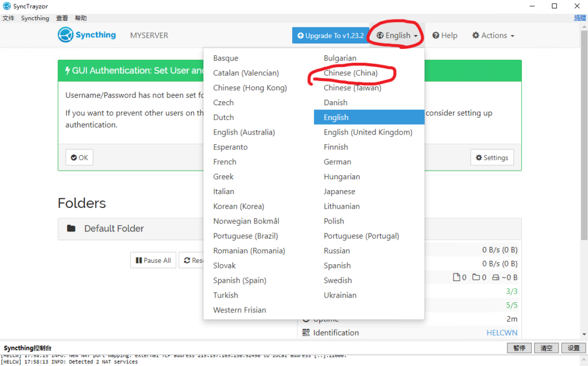Select Russian language
Image resolution: width=588 pixels, height=366 pixels.
[336, 251]
